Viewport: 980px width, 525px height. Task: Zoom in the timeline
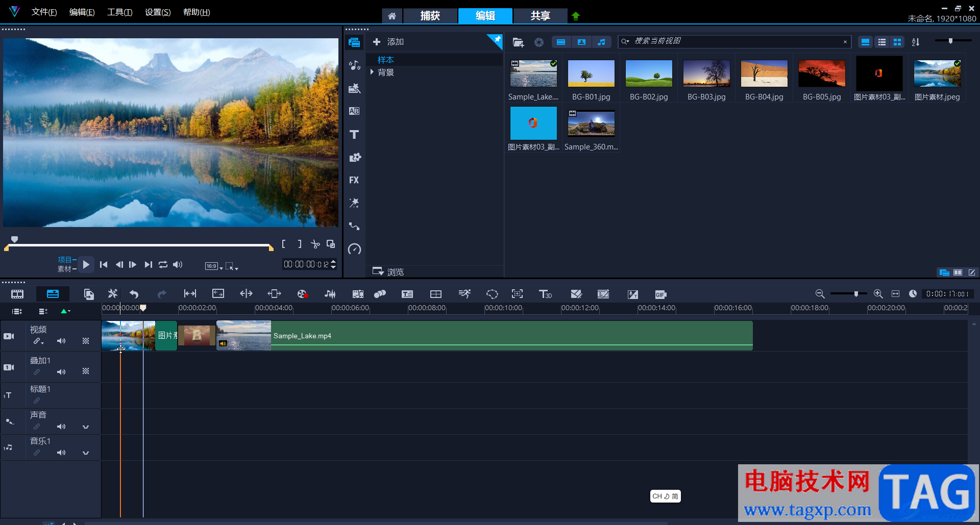coord(878,294)
